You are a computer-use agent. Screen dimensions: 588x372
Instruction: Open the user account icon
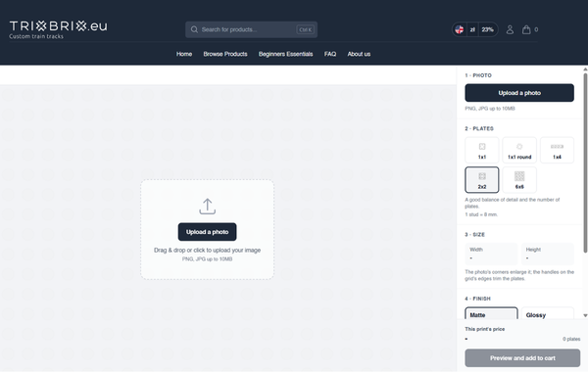[510, 29]
